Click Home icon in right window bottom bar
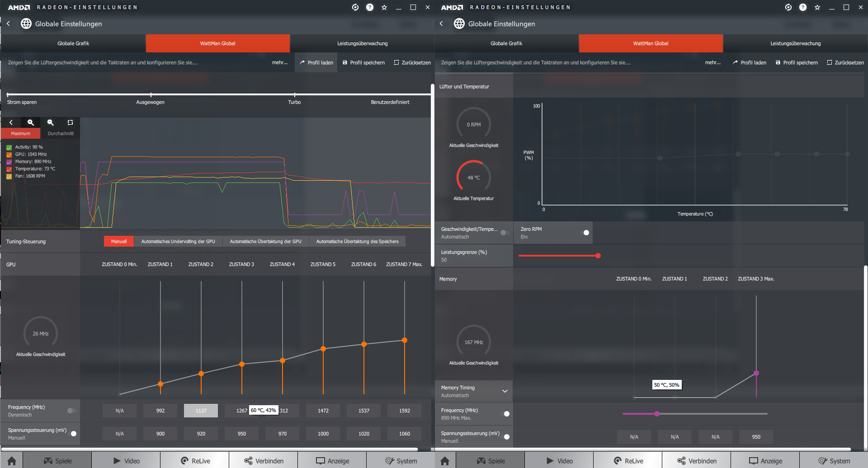This screenshot has width=868, height=468. (445, 461)
